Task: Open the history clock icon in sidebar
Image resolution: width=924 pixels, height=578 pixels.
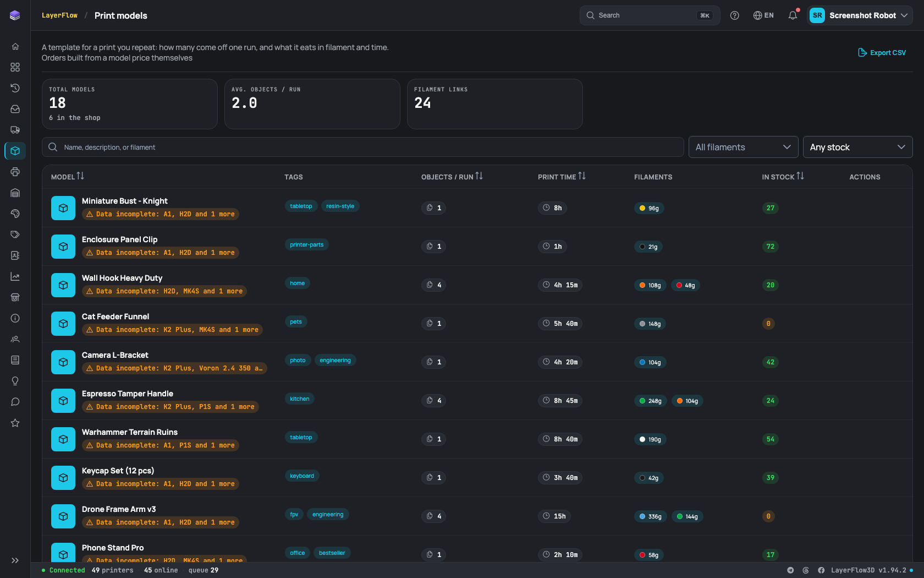Action: click(15, 88)
